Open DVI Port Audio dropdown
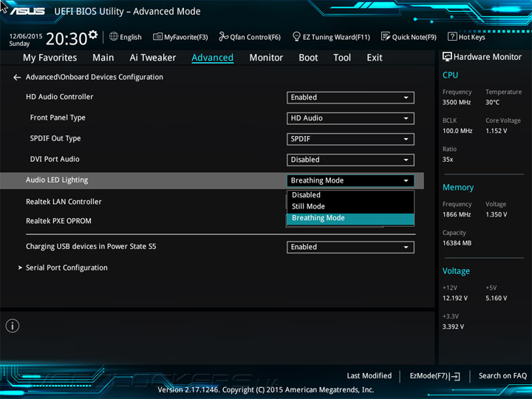Viewport: 532px width, 399px height. point(350,160)
